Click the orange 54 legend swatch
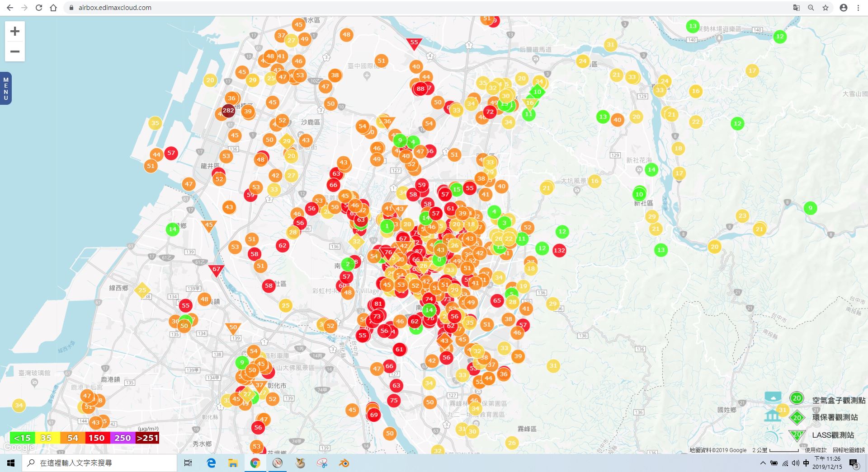The height and width of the screenshot is (472, 868). (x=72, y=438)
